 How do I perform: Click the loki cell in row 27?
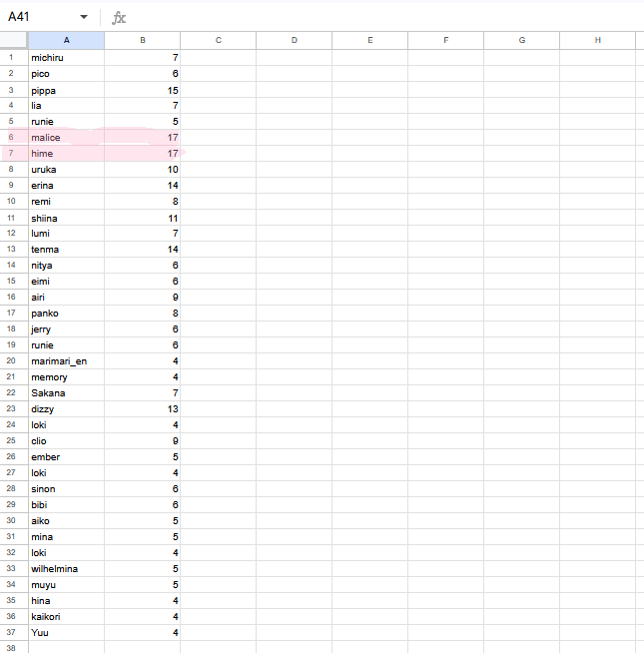[x=66, y=472]
